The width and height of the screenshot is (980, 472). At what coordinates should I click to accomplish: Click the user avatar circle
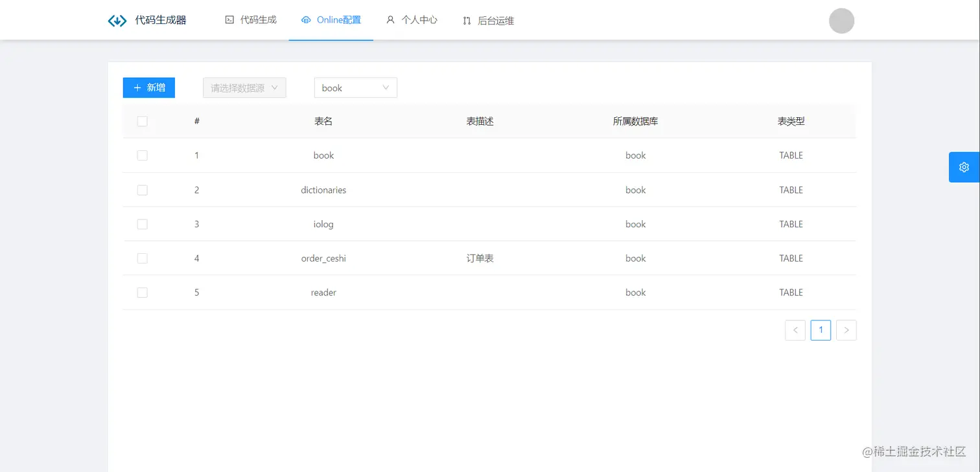tap(841, 21)
